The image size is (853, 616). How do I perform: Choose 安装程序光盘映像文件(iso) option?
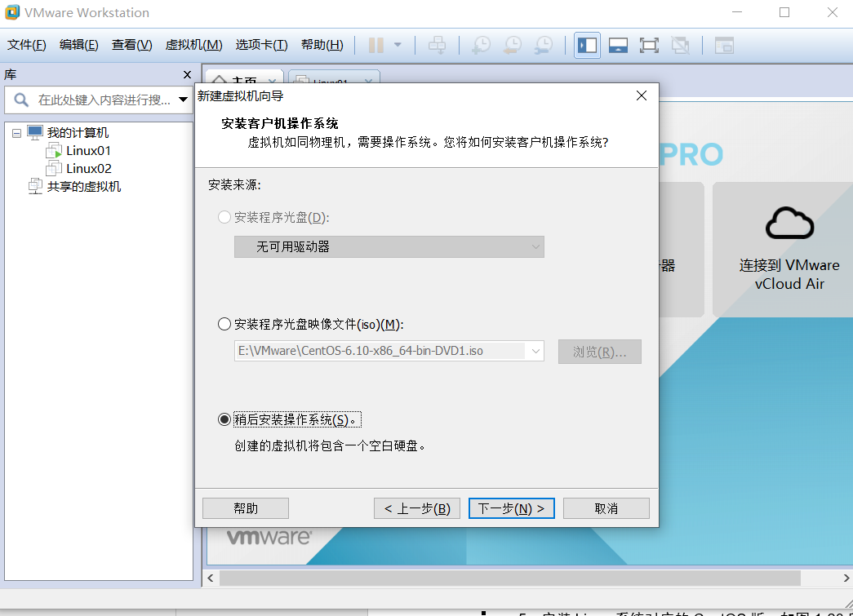[224, 324]
